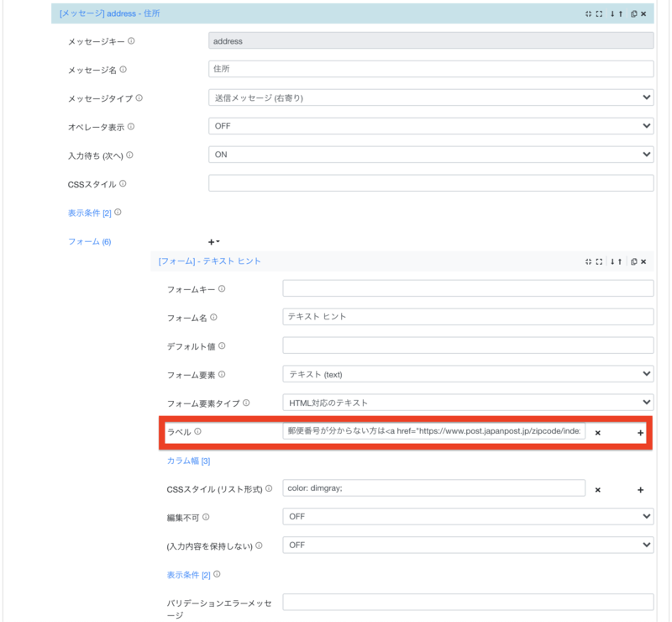Move the テキスト ヒント form up
The height and width of the screenshot is (622, 672).
(620, 261)
